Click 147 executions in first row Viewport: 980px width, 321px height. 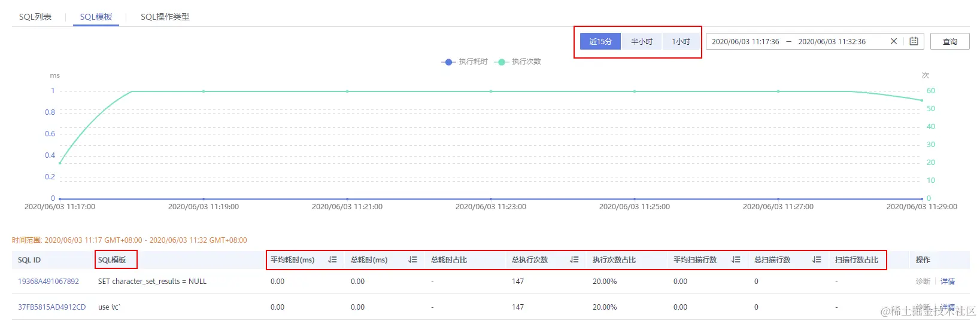[x=518, y=281]
